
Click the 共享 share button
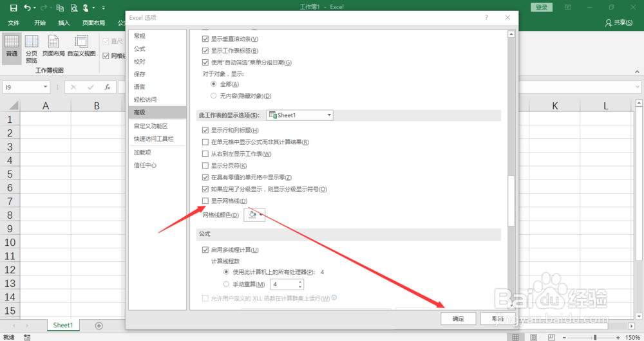pyautogui.click(x=618, y=23)
